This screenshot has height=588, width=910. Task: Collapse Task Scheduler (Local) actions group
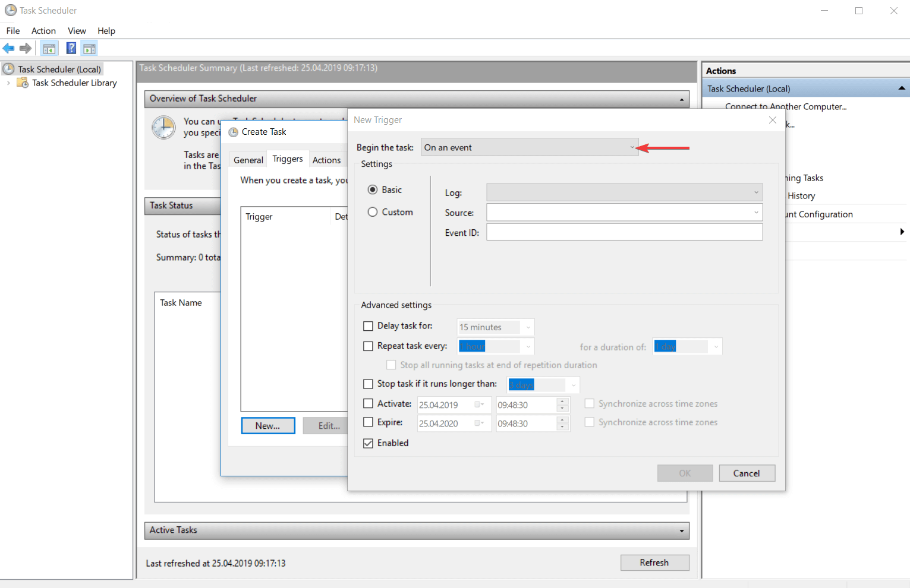(x=902, y=88)
